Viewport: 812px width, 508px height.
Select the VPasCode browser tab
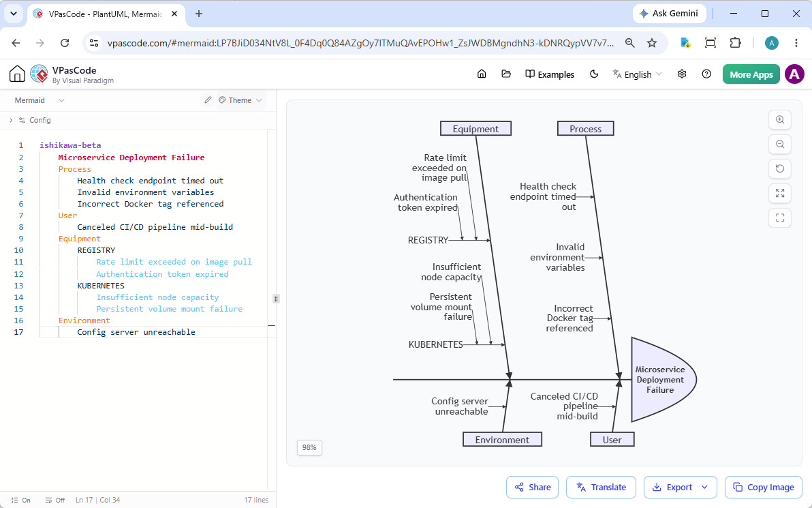click(x=106, y=14)
